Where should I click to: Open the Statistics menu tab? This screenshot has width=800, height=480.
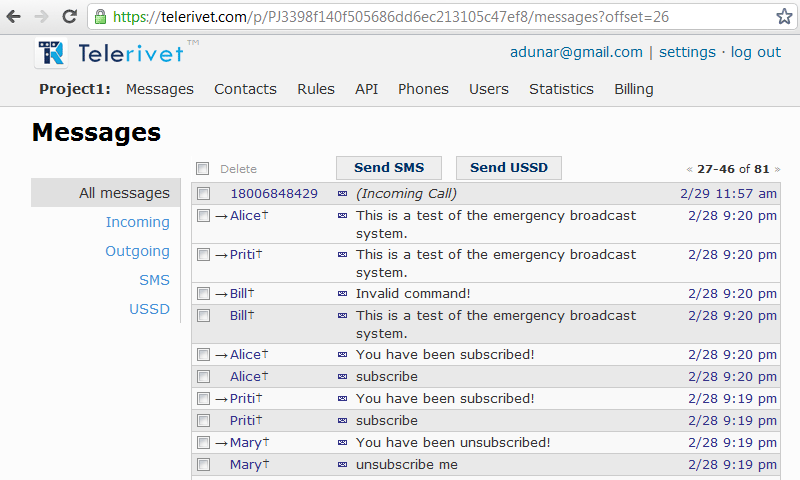point(561,89)
